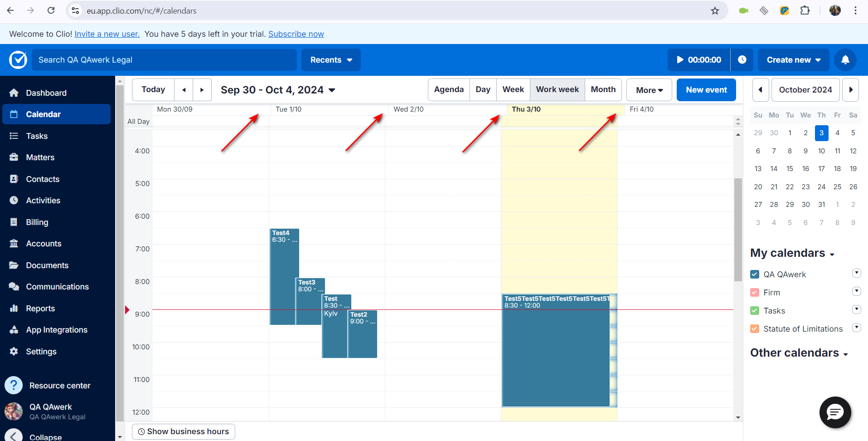Open the notifications bell
Viewport: 868px width, 441px height.
tap(845, 60)
